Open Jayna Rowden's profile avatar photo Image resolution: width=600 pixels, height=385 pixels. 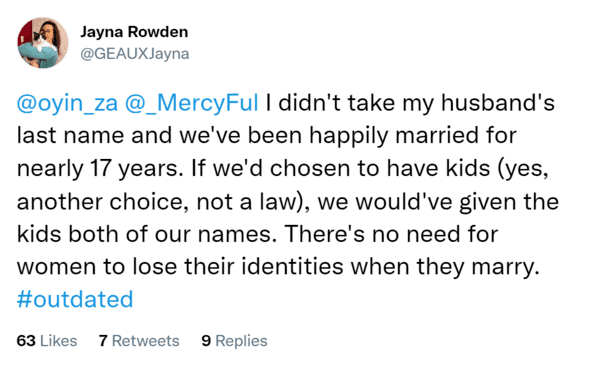click(43, 43)
